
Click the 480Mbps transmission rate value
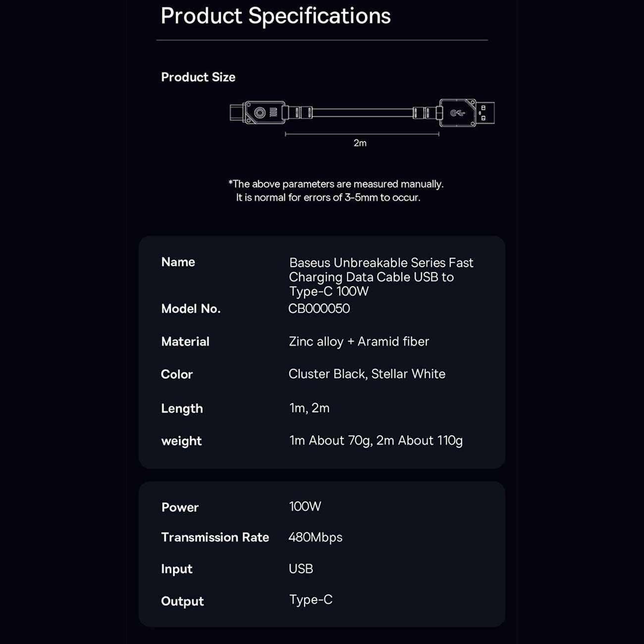tap(316, 537)
